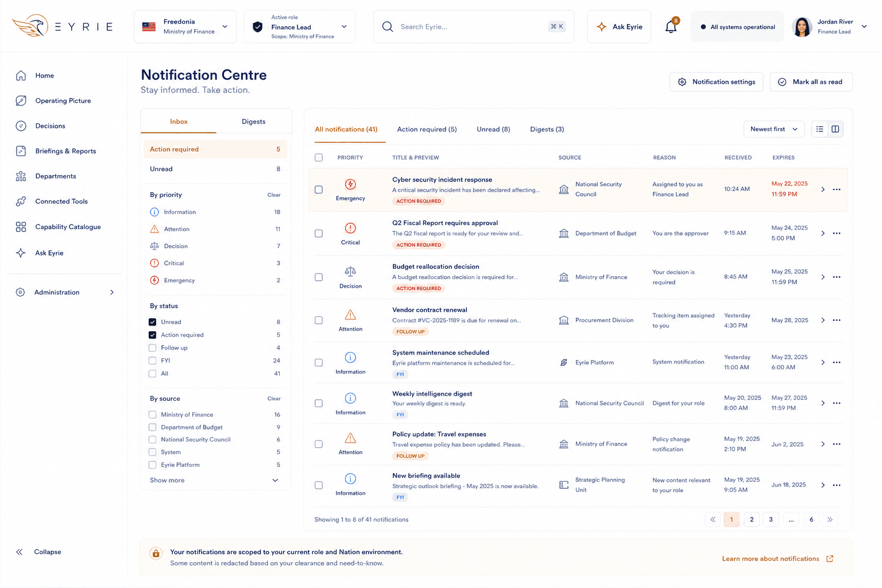Enable the Follow up status filter
The image size is (882, 588).
[x=152, y=348]
